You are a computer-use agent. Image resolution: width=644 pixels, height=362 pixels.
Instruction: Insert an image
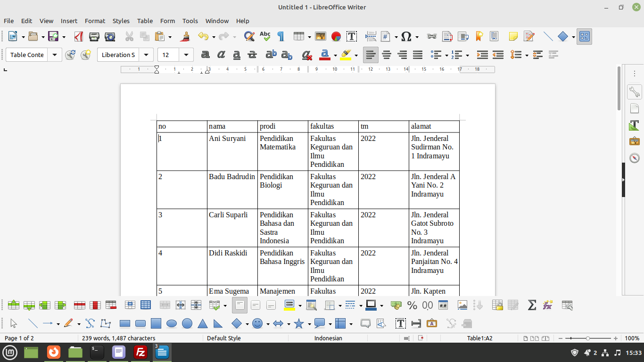(x=321, y=36)
